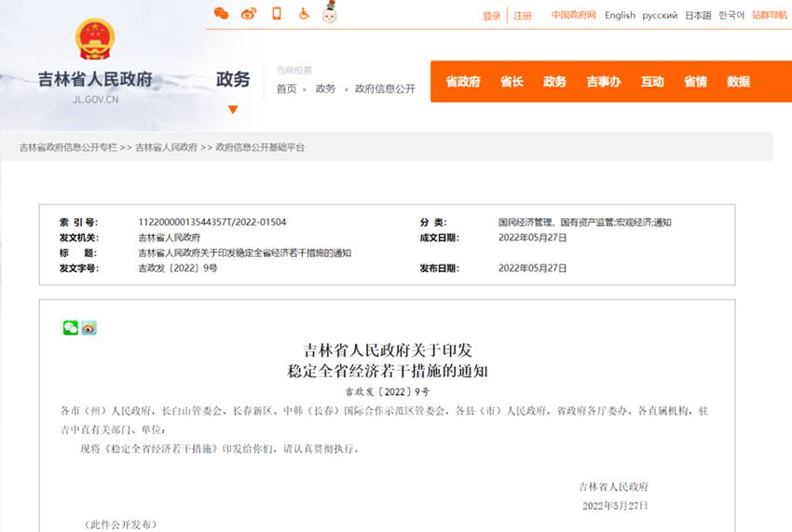Screen dimensions: 792x532
Task: Share article via Weibo eye icon
Action: (89, 328)
